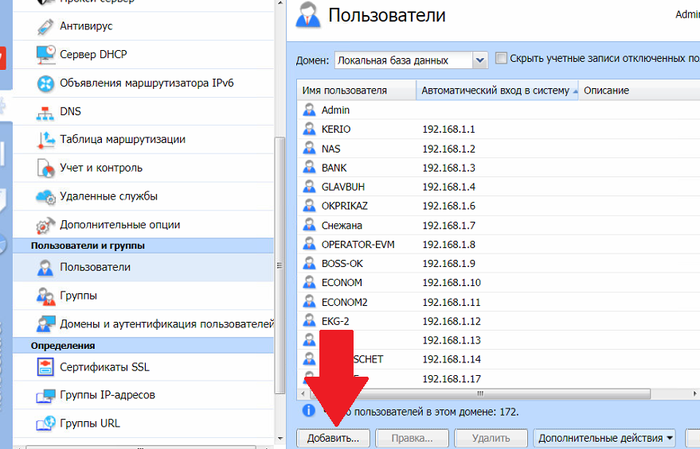Open the Домен dropdown arrow

coord(480,60)
